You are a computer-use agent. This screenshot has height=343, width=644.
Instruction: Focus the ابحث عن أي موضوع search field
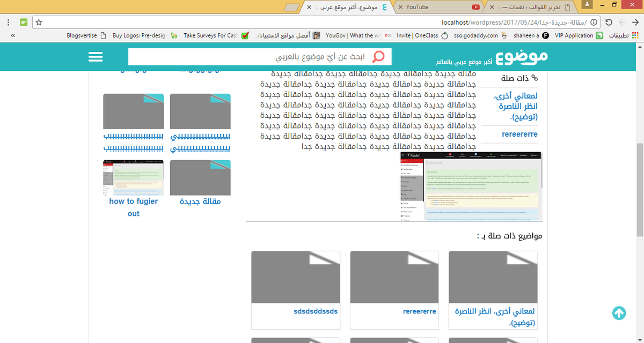[260, 57]
